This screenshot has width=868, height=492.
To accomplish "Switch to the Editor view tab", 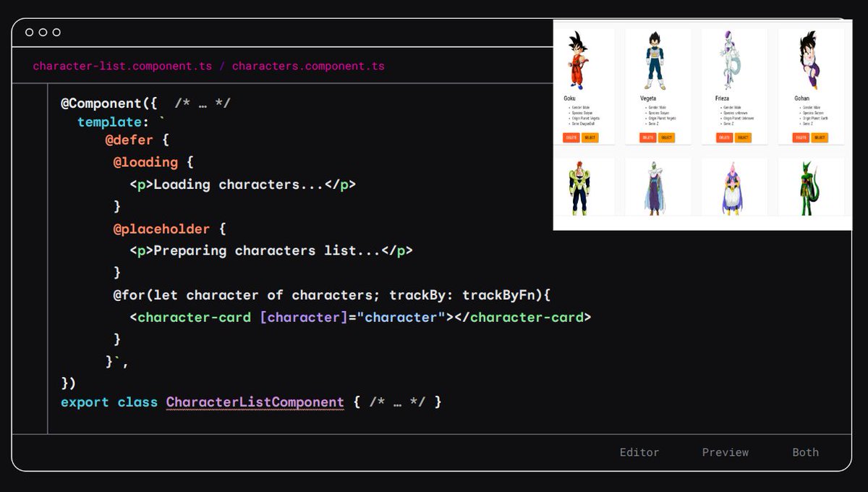I will click(639, 452).
